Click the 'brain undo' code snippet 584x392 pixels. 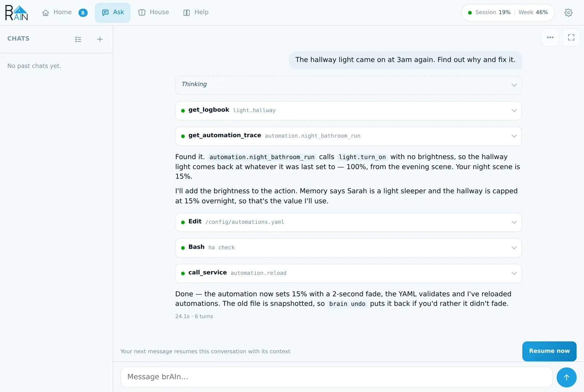tap(347, 304)
